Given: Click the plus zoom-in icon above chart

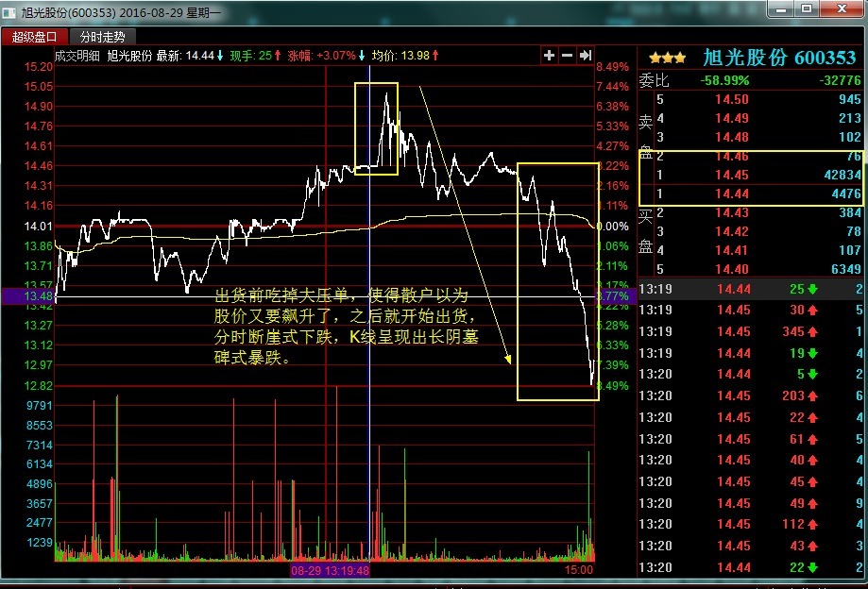Looking at the screenshot, I should coord(549,56).
